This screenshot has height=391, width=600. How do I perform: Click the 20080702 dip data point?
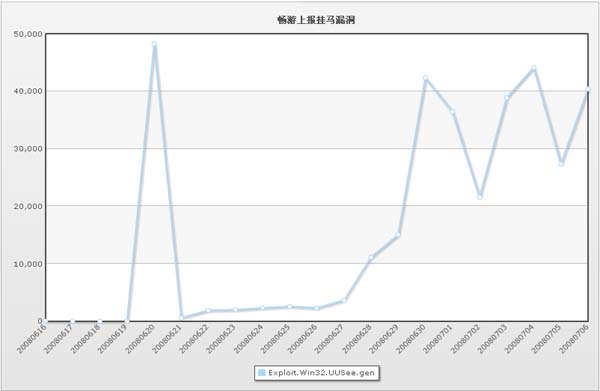pyautogui.click(x=479, y=197)
